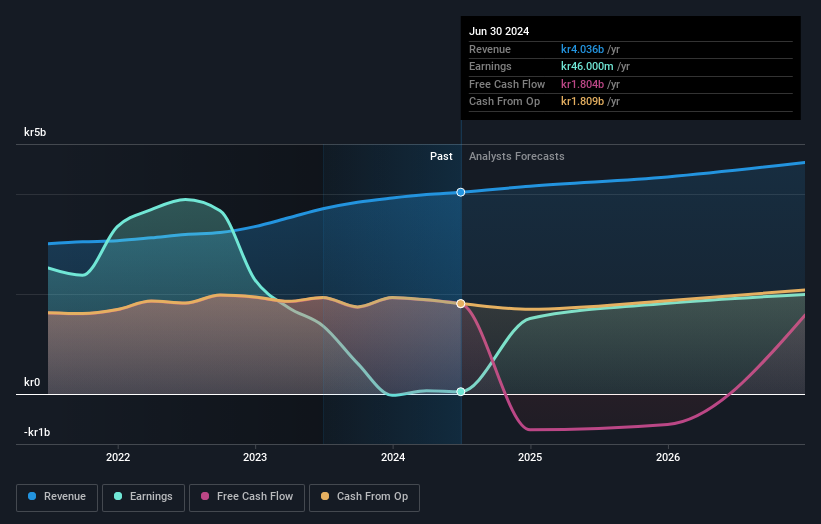Click the teal Earnings legend dot
Screen dimensions: 821x524
click(118, 496)
